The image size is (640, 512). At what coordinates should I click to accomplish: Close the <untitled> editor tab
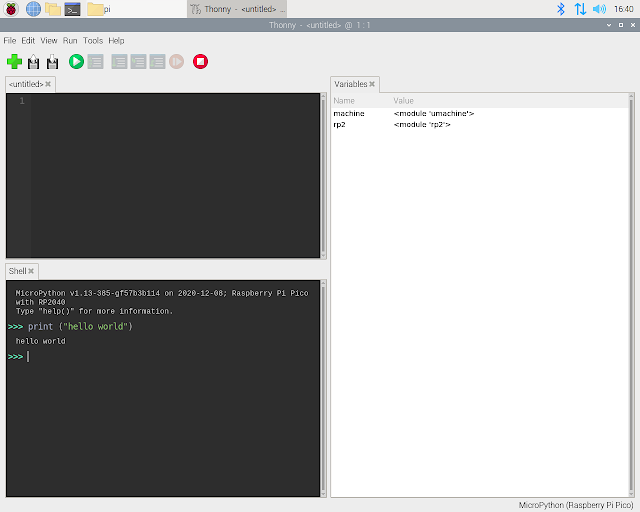tap(48, 84)
